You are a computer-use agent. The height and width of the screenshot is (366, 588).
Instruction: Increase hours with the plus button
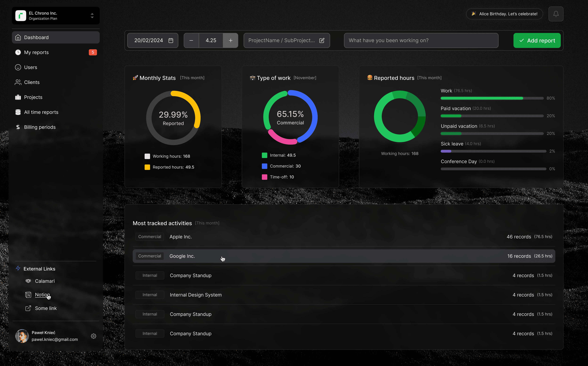coord(231,40)
